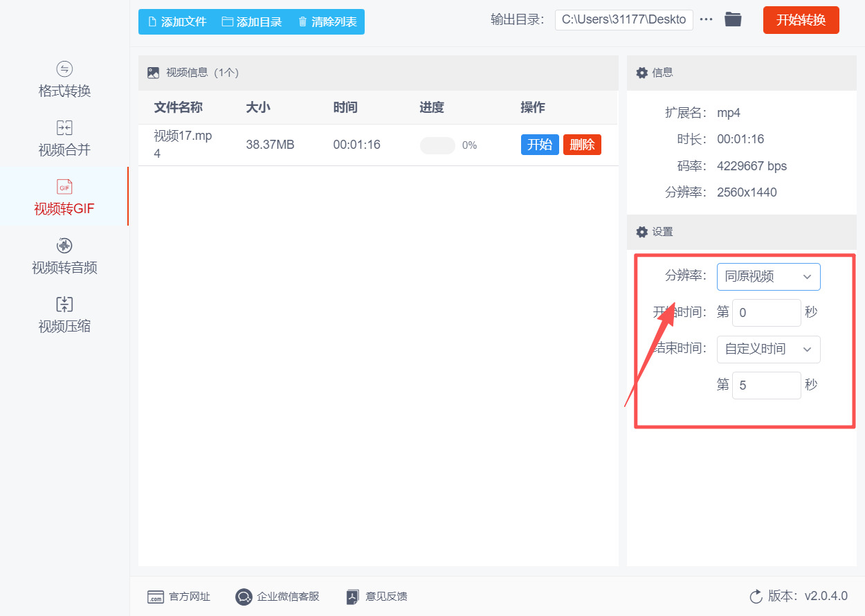This screenshot has width=865, height=616.
Task: Select the 视频转音频 sidebar icon
Action: coord(64,246)
